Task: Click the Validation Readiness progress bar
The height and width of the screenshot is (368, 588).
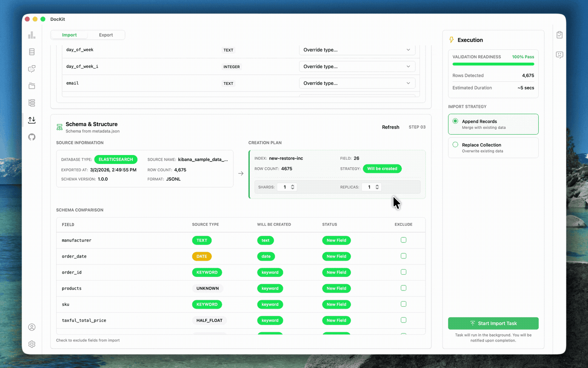Action: (x=493, y=64)
